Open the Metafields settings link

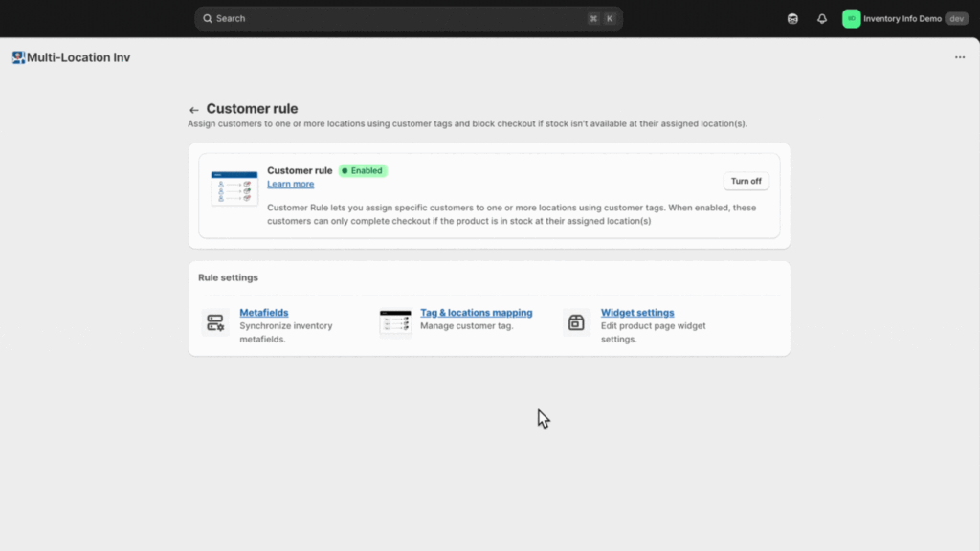(x=263, y=313)
